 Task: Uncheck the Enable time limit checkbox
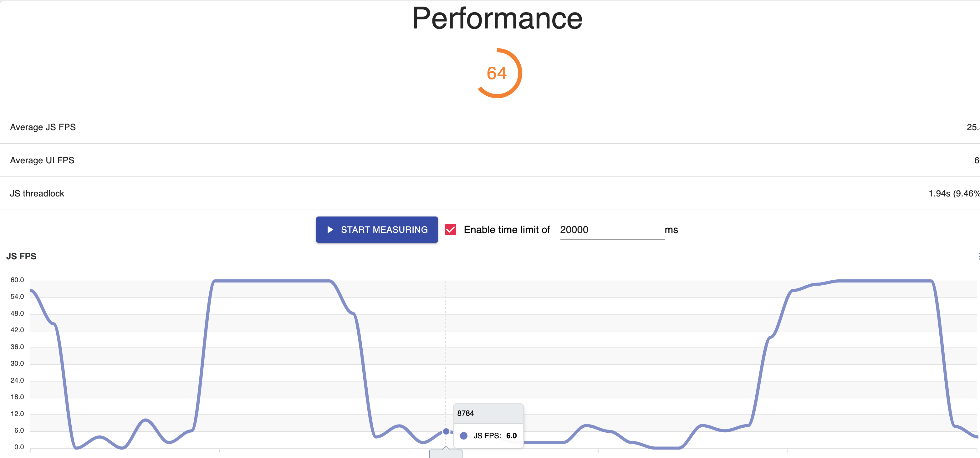(451, 229)
